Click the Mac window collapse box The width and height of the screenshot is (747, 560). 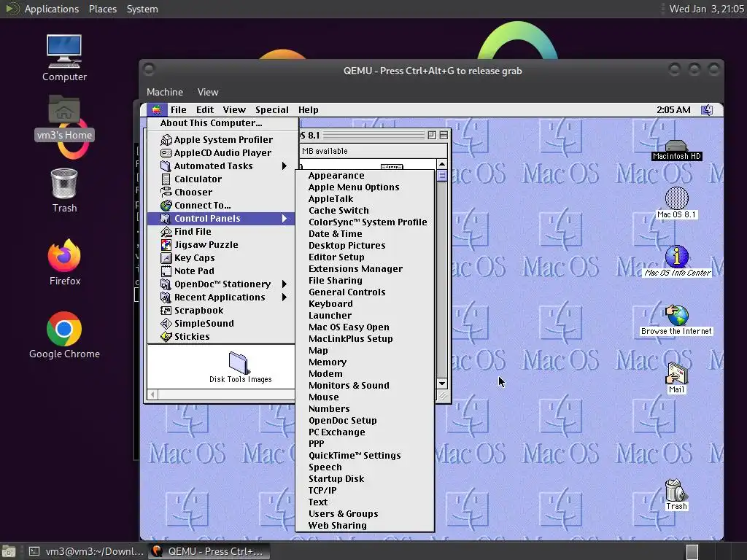click(444, 135)
